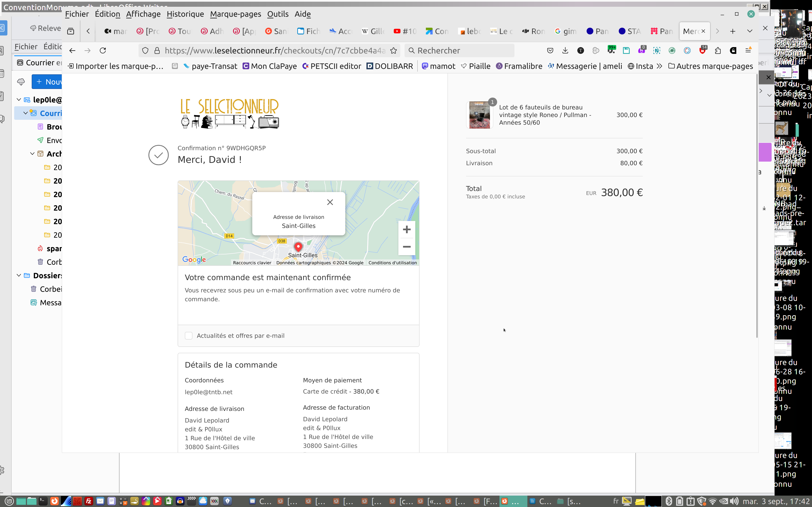Enable Actualités et offres par e-mail checkbox
The image size is (812, 507).
coord(189,336)
